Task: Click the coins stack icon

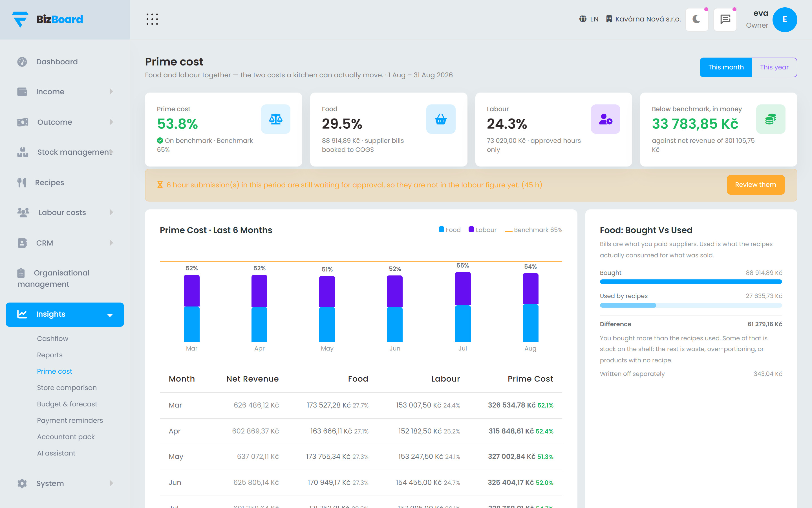Action: [x=770, y=119]
